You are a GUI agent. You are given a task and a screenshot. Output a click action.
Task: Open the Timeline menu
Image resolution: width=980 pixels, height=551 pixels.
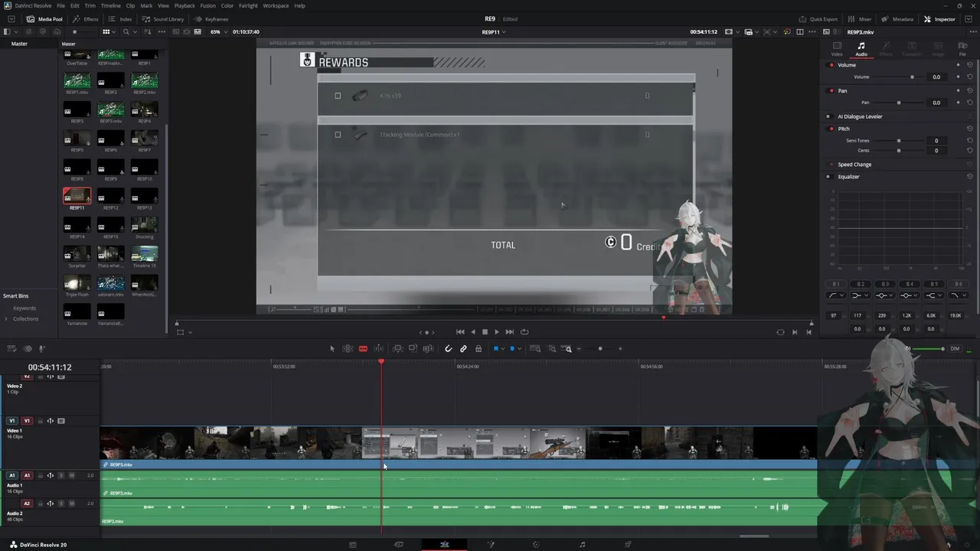pos(111,5)
